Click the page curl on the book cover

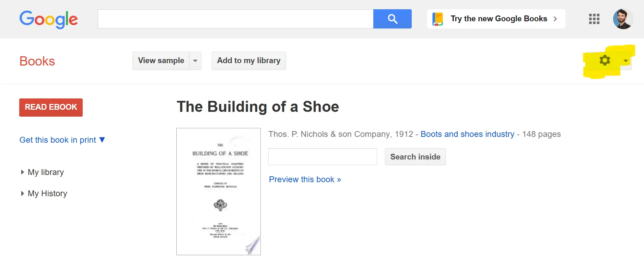(x=253, y=246)
